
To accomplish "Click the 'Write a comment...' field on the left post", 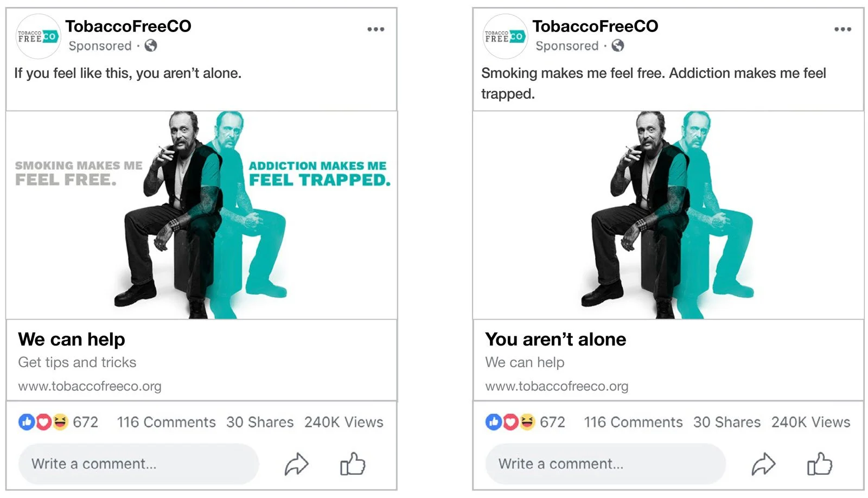I will (x=138, y=464).
